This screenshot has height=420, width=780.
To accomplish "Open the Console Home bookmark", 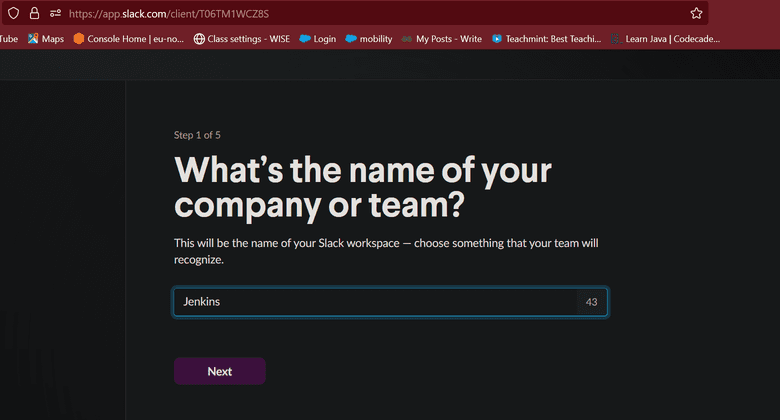I will click(128, 39).
